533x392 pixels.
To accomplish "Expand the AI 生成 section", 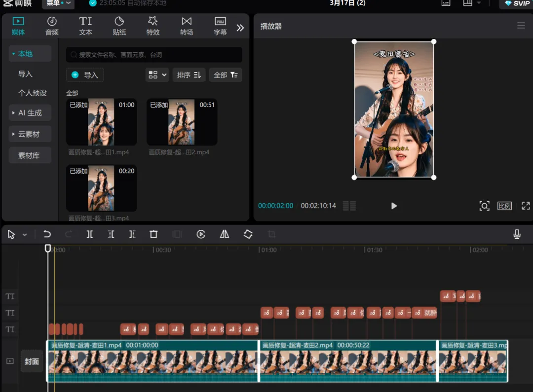I will coord(30,113).
